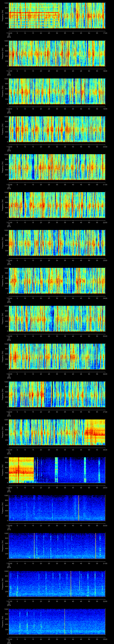Select the red spike near 16s in 7:30:00 panel
Image resolution: width=114 pixels, height=644 pixels.
click(34, 546)
